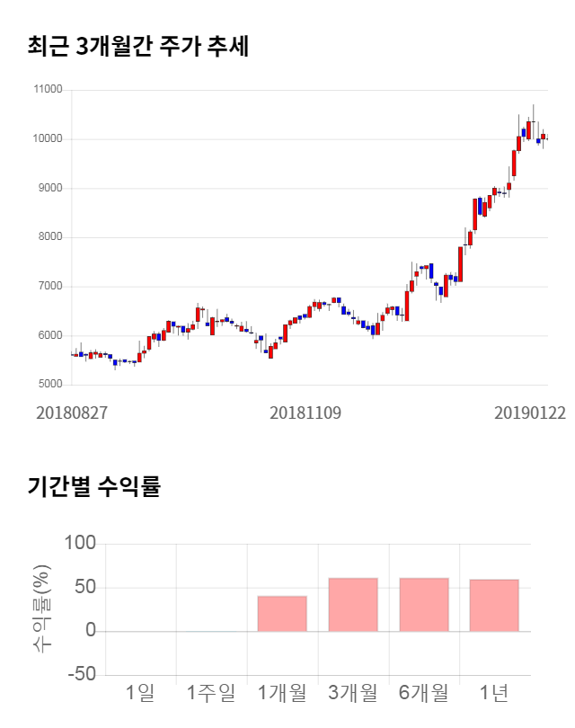
Task: Click the 1일 period label
Action: [x=140, y=693]
